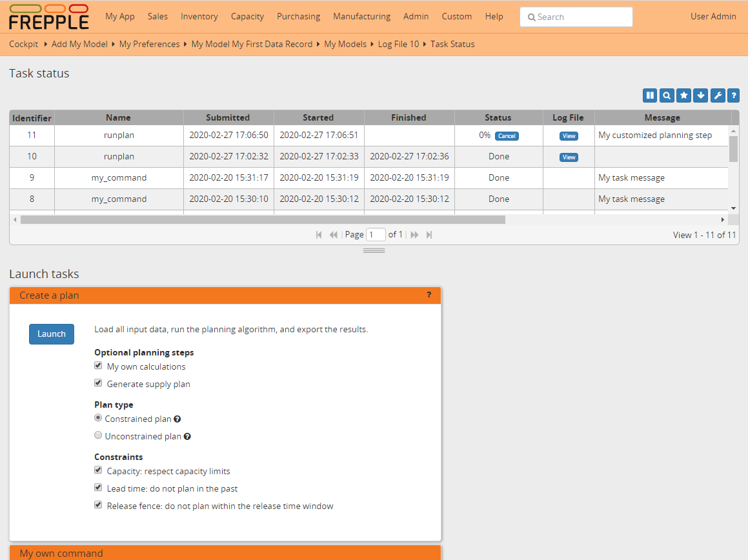Image resolution: width=748 pixels, height=560 pixels.
Task: Open the Purchasing menu
Action: 298,17
